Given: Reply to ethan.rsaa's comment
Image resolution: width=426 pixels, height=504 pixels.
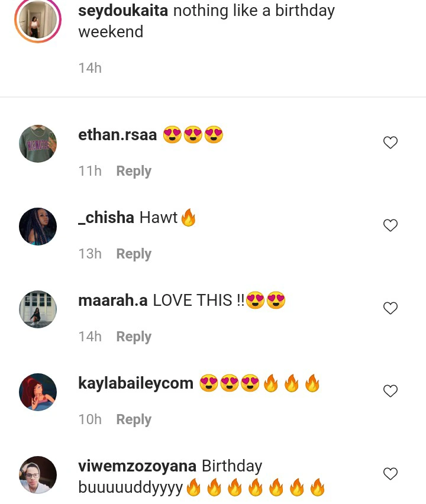Looking at the screenshot, I should pyautogui.click(x=134, y=171).
